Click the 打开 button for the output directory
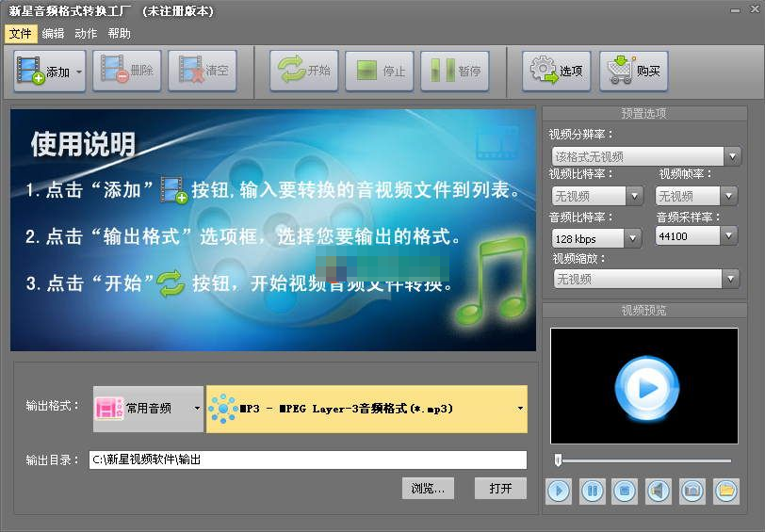The height and width of the screenshot is (532, 765). (500, 488)
